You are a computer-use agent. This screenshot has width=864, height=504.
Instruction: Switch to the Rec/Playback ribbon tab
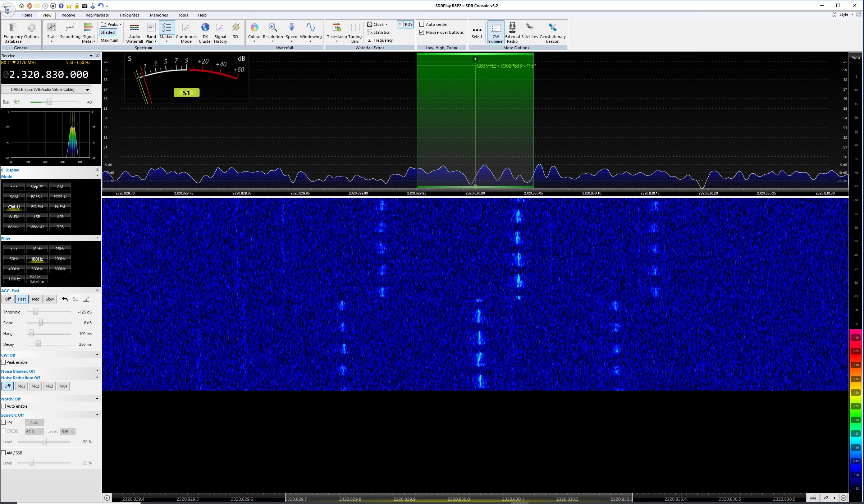(x=97, y=15)
